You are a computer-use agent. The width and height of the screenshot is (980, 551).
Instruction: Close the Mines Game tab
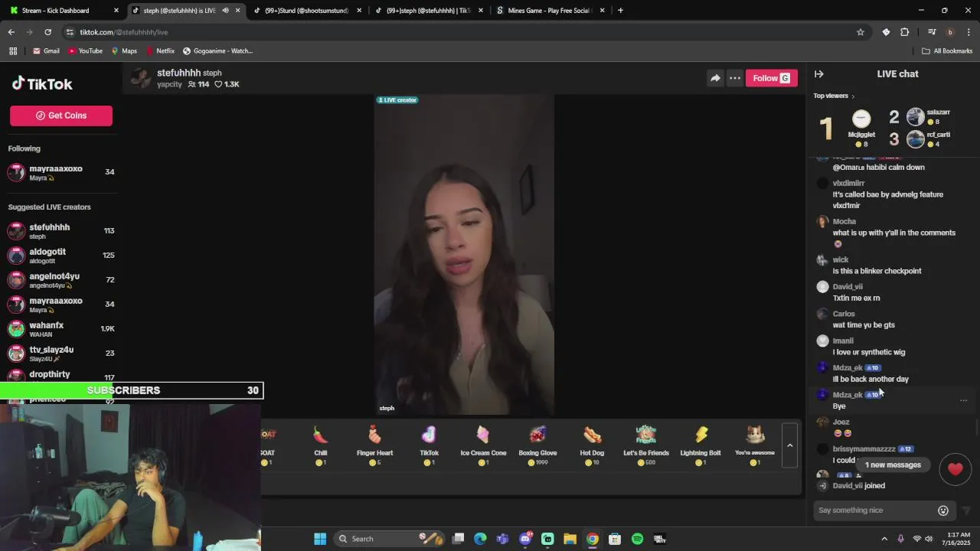[x=602, y=11]
